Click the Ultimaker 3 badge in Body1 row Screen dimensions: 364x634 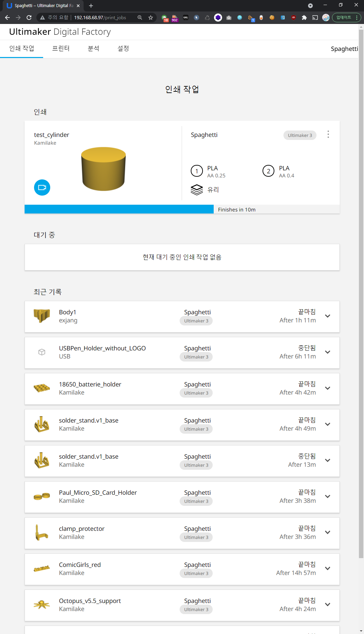point(196,321)
